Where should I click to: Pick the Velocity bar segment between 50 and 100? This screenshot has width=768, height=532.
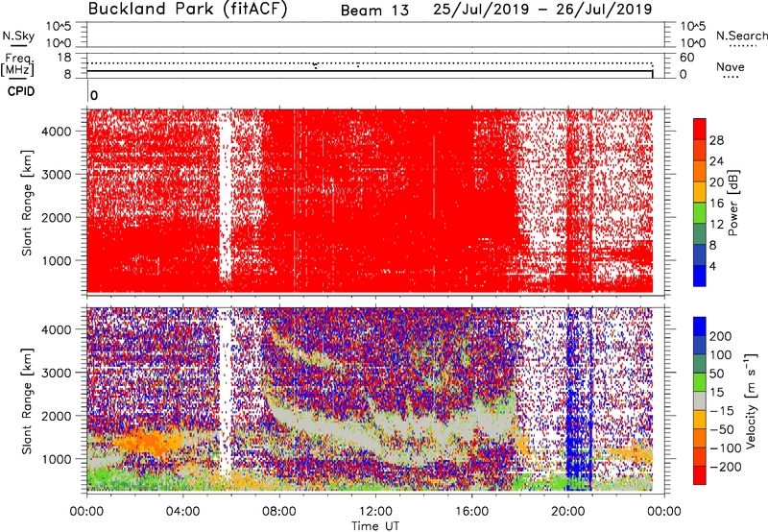(700, 364)
